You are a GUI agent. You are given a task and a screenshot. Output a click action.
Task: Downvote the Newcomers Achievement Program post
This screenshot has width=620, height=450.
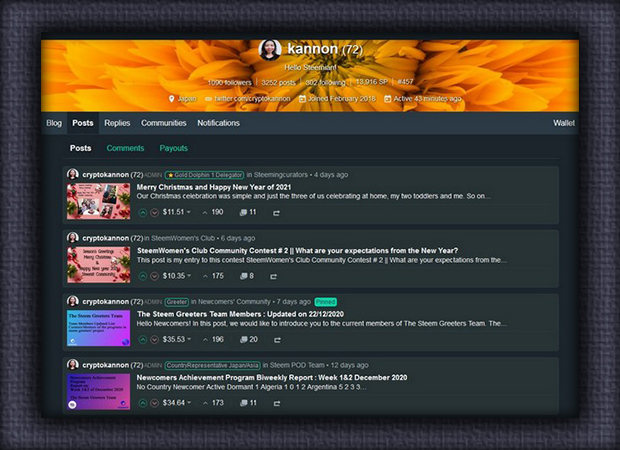pyautogui.click(x=155, y=403)
